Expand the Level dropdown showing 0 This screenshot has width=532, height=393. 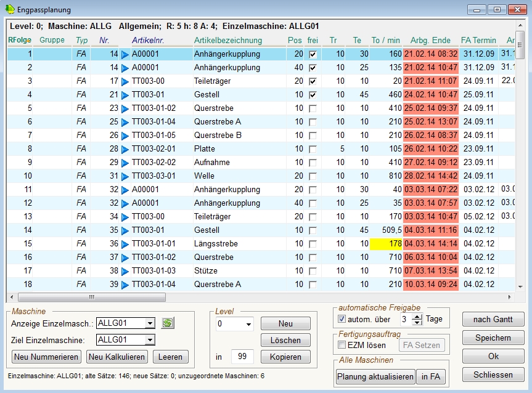pyautogui.click(x=248, y=324)
